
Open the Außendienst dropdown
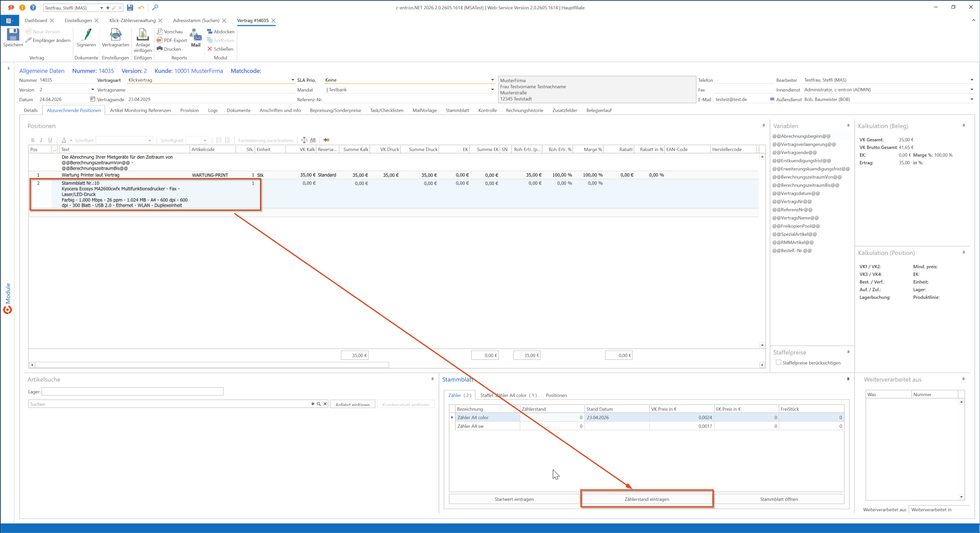pos(972,99)
